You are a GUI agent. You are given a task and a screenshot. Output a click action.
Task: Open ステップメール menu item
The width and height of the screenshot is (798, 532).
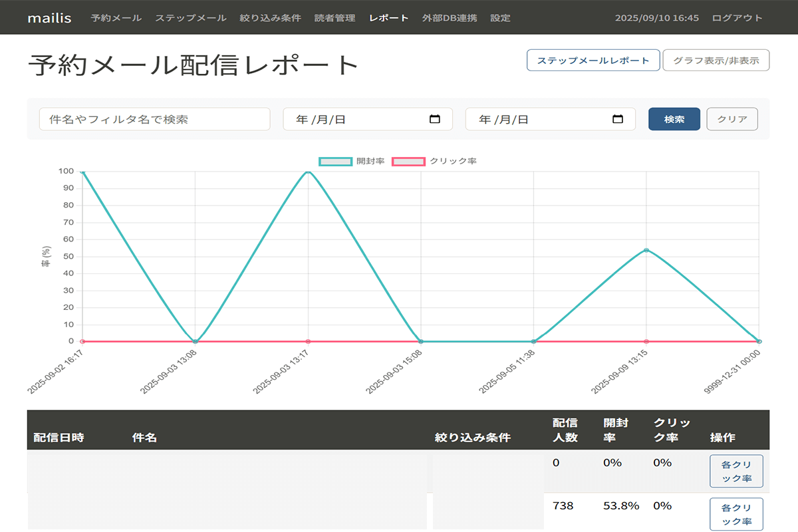click(x=191, y=18)
